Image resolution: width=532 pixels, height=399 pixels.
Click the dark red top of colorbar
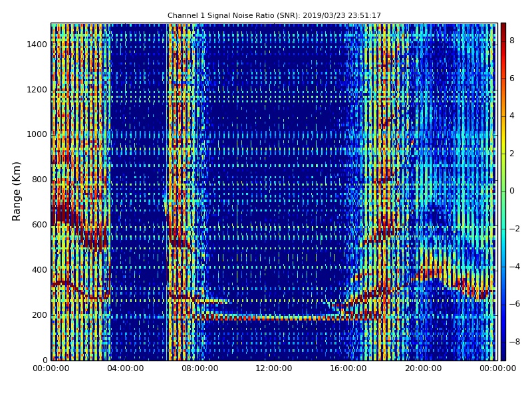503,29
